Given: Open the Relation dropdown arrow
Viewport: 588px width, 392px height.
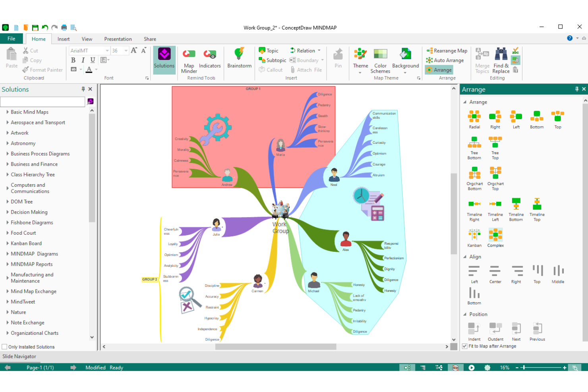Looking at the screenshot, I should (319, 50).
